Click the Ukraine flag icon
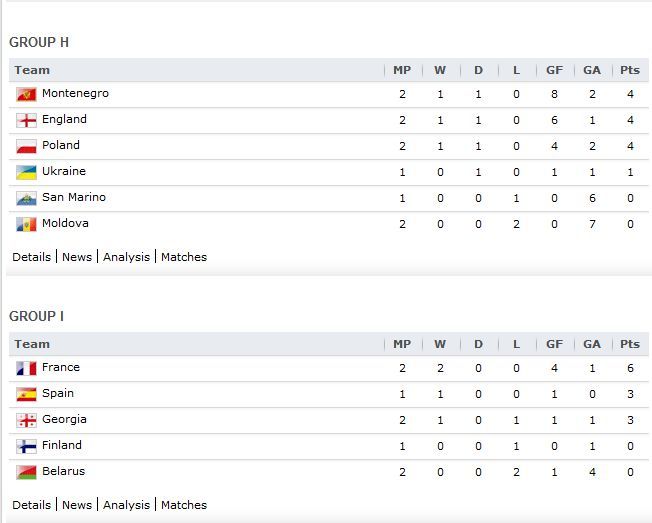This screenshot has width=652, height=523. pos(26,173)
